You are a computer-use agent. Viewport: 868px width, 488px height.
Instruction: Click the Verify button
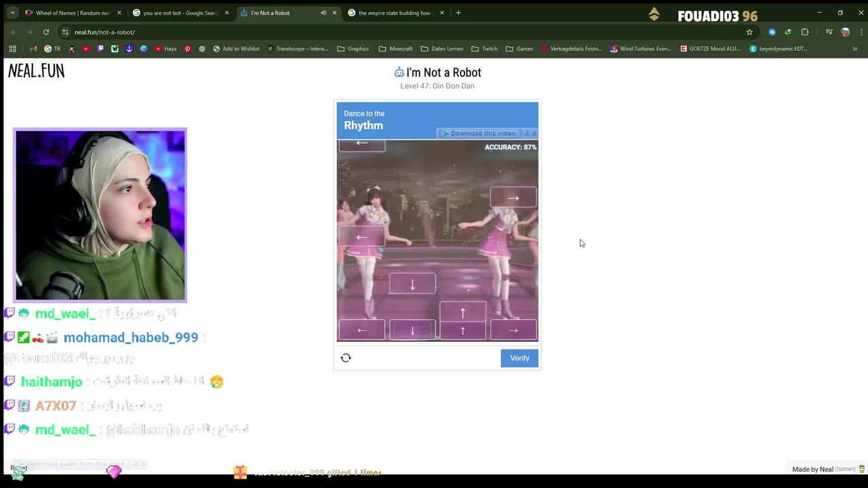click(x=519, y=358)
